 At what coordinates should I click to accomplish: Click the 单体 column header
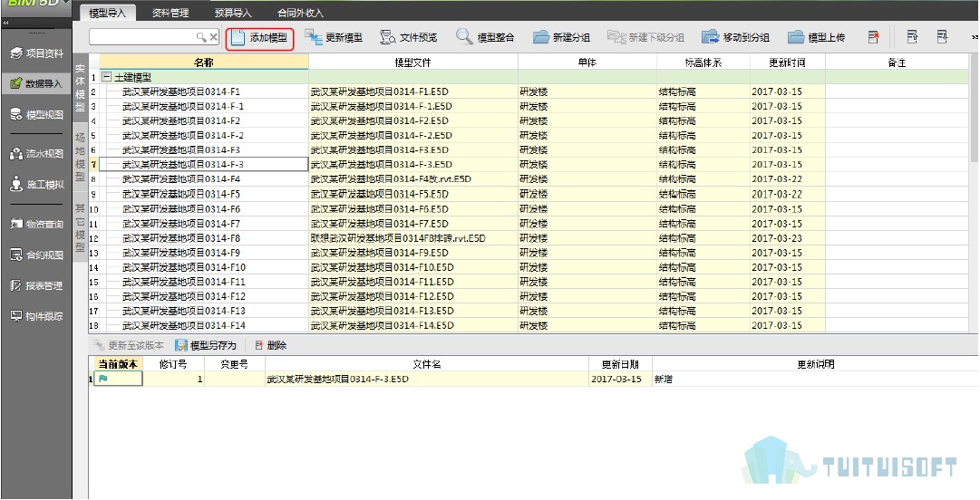pos(587,62)
